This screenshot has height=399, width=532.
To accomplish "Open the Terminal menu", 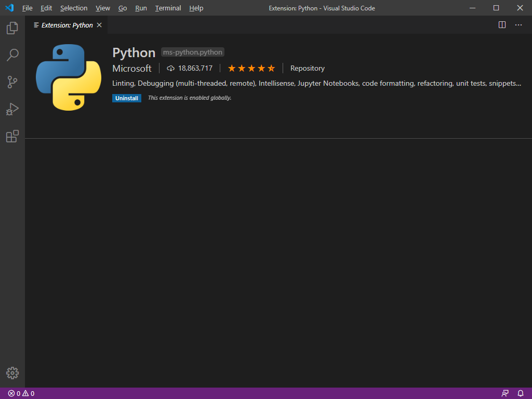I will click(x=168, y=8).
